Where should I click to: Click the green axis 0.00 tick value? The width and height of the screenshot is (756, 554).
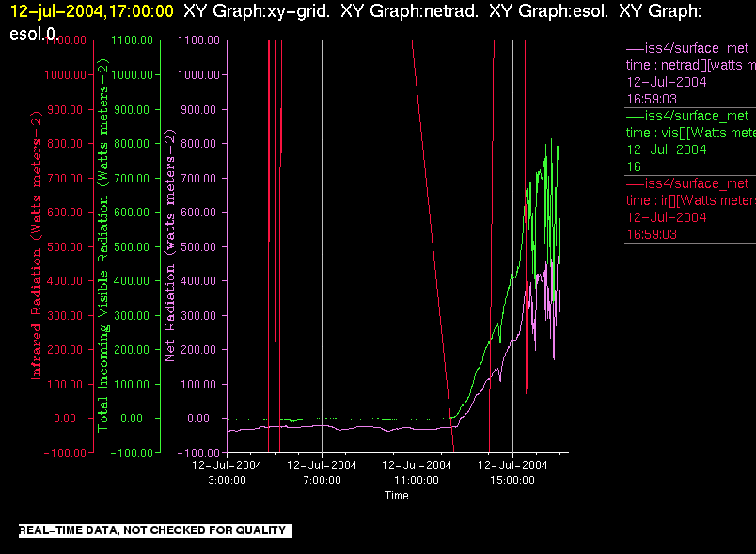point(132,419)
